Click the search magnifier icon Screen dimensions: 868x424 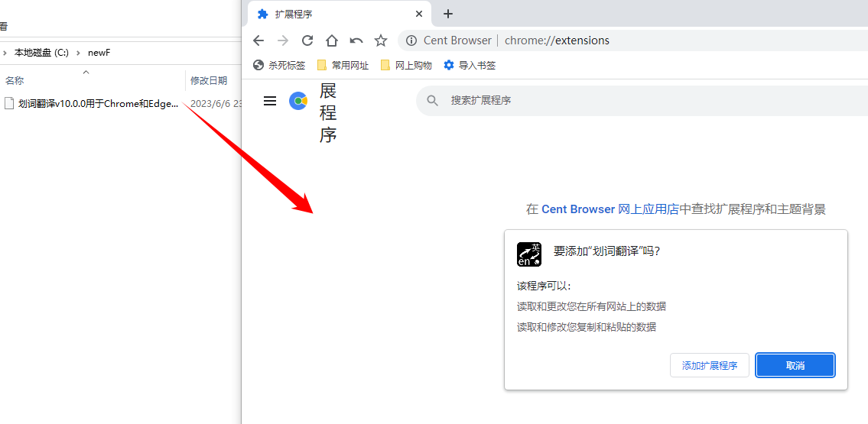433,101
